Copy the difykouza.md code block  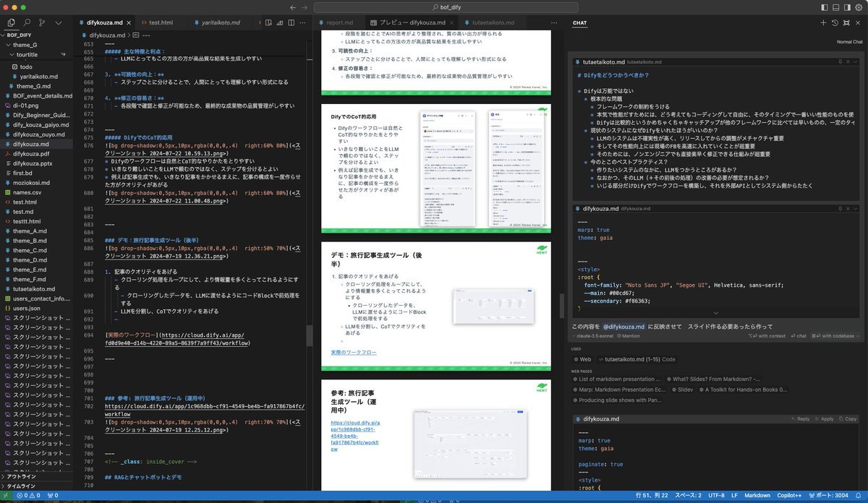848,419
